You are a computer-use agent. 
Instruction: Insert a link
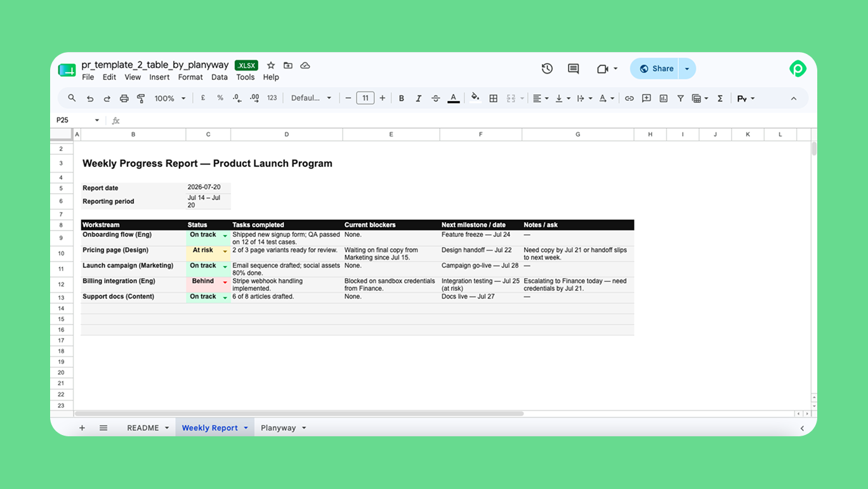point(629,98)
